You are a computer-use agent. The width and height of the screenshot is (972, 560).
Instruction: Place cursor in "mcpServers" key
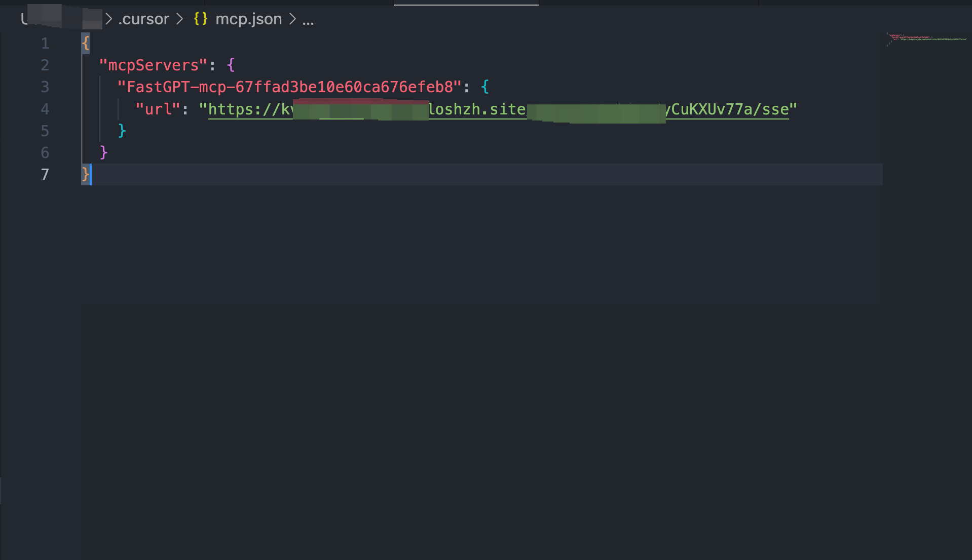pyautogui.click(x=153, y=65)
